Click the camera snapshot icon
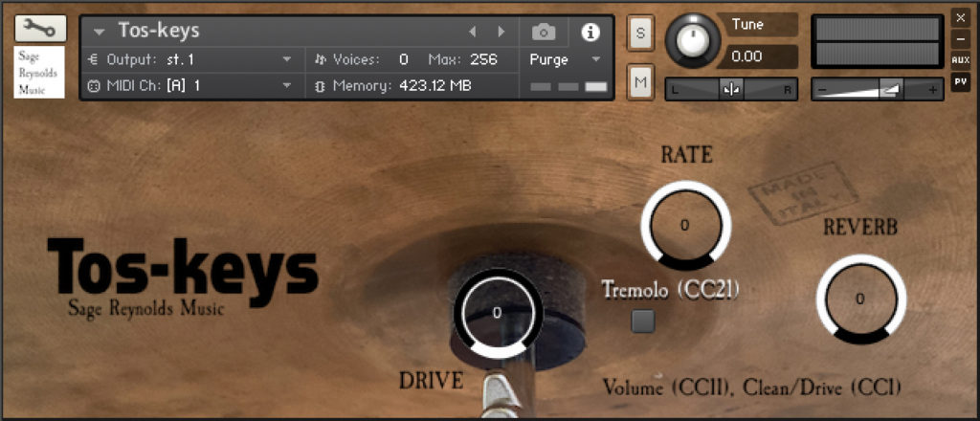Viewport: 980px width, 421px height. click(x=544, y=32)
